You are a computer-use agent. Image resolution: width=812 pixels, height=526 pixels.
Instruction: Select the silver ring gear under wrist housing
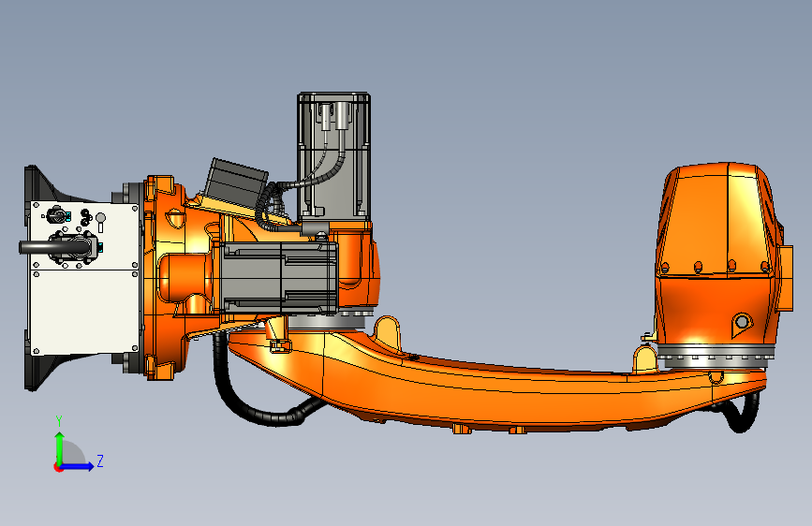coord(716,355)
